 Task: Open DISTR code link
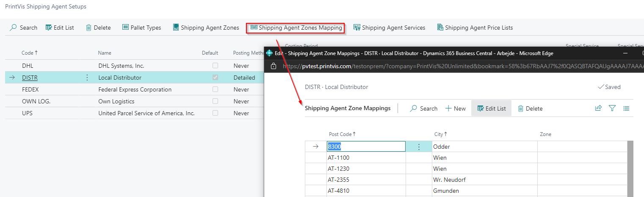point(30,78)
